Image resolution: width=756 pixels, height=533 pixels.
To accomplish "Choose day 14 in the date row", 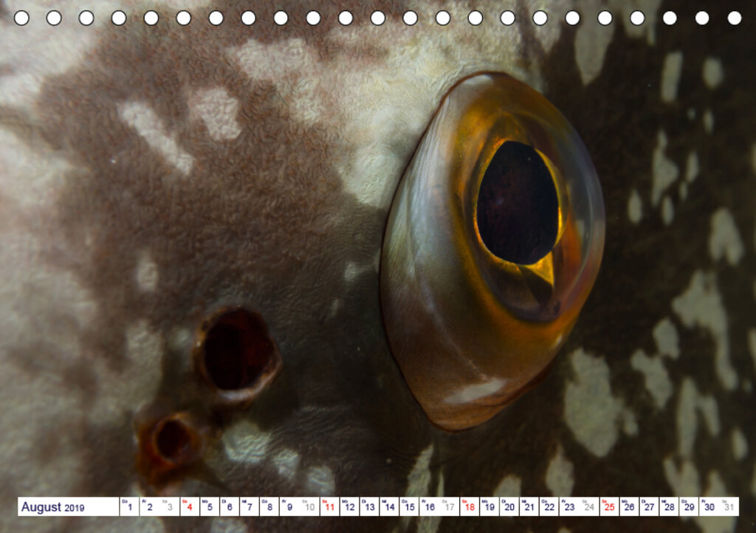I will [390, 506].
